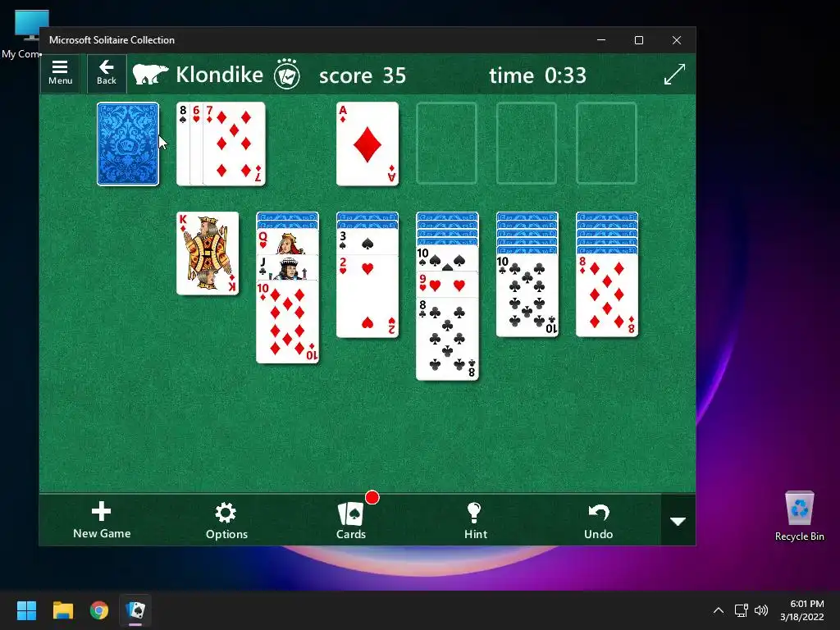840x630 pixels.
Task: Open File Explorer from the taskbar
Action: coord(62,610)
